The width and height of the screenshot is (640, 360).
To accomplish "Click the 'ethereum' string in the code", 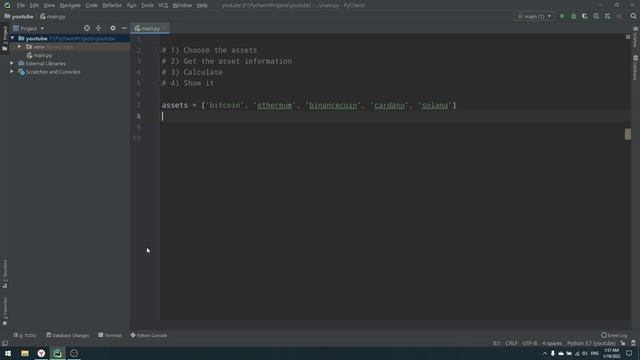I will [x=274, y=105].
